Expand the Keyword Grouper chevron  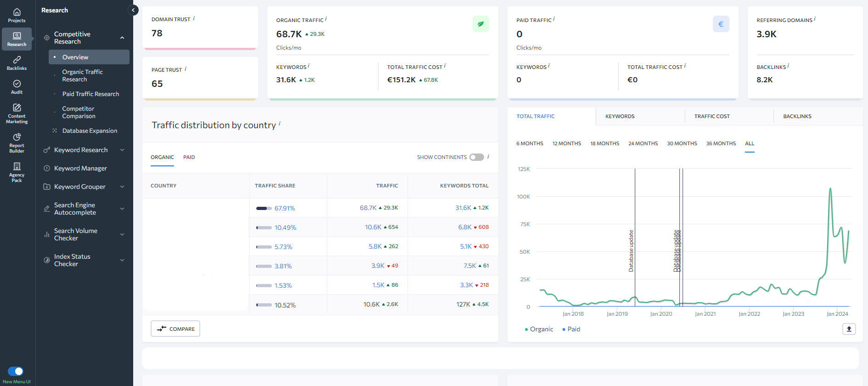tap(122, 187)
